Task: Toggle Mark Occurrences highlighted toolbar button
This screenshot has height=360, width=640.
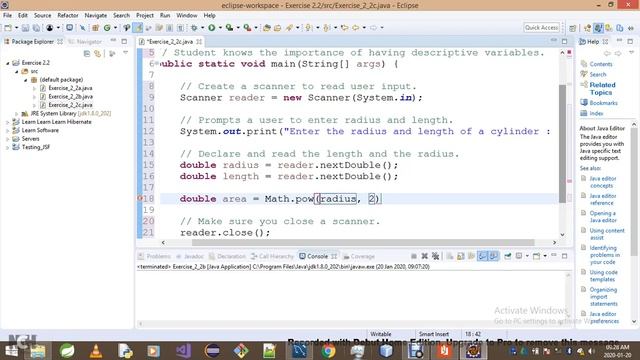Action: coord(138,28)
